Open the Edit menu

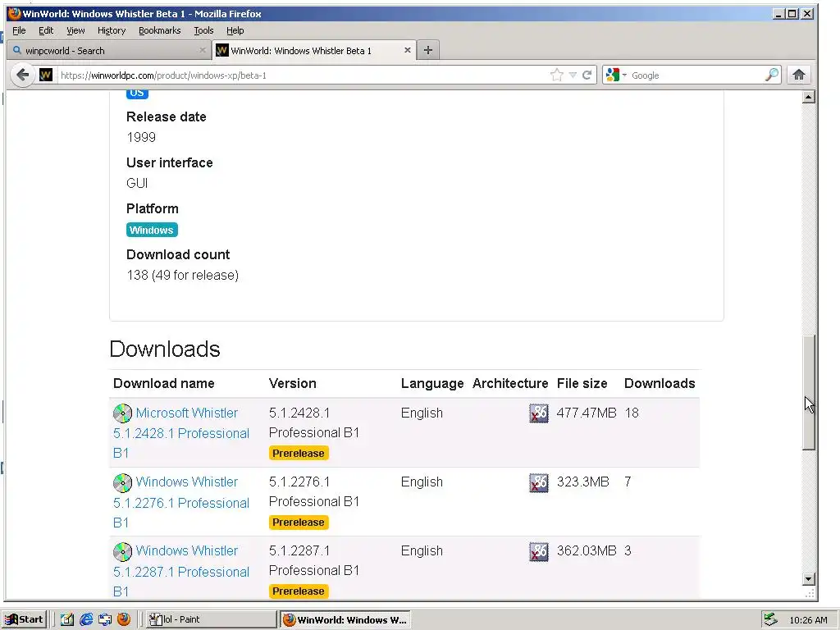pos(46,30)
